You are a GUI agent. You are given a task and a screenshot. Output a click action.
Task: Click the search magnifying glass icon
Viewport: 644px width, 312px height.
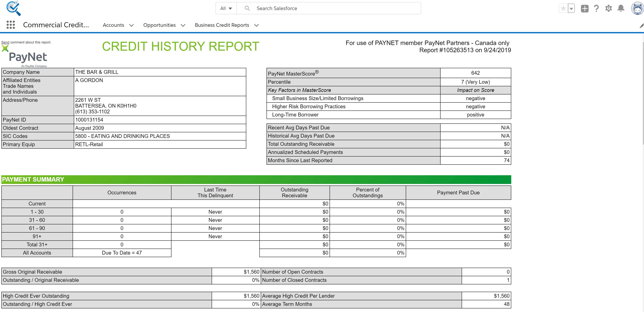[247, 8]
